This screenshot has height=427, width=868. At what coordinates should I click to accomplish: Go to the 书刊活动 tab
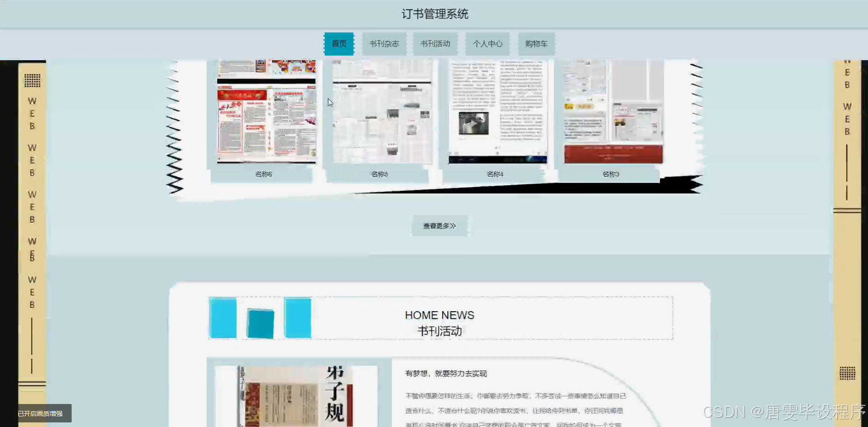[x=435, y=44]
